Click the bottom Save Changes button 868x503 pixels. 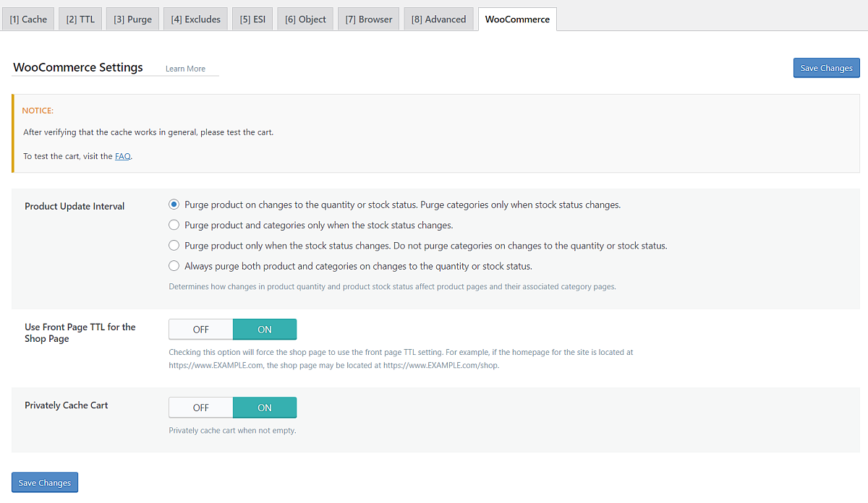click(45, 482)
